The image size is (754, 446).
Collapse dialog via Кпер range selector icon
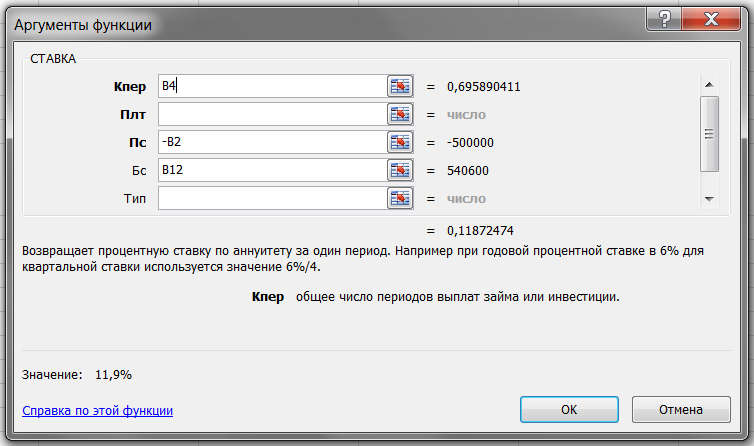[400, 86]
